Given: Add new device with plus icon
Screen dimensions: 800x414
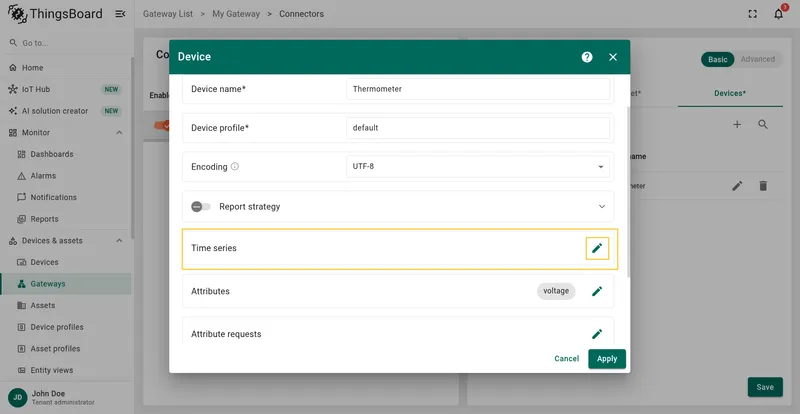Looking at the screenshot, I should (x=737, y=125).
